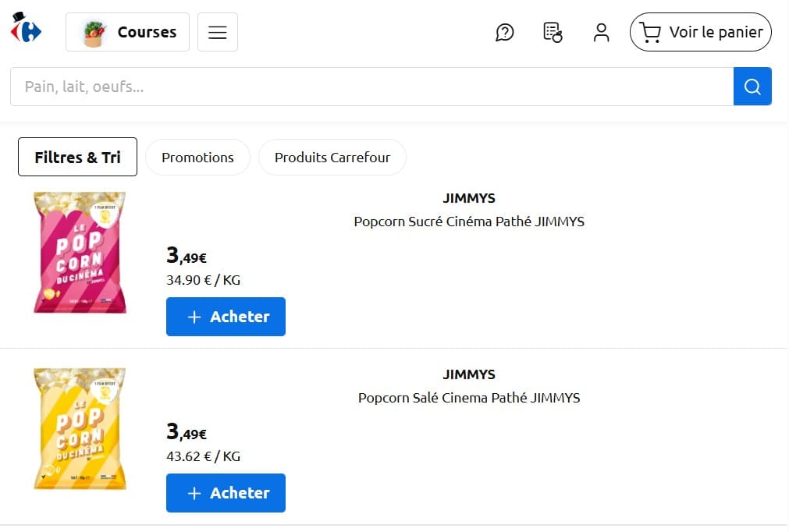Open the shopping list icon
The image size is (789, 532).
[x=553, y=32]
